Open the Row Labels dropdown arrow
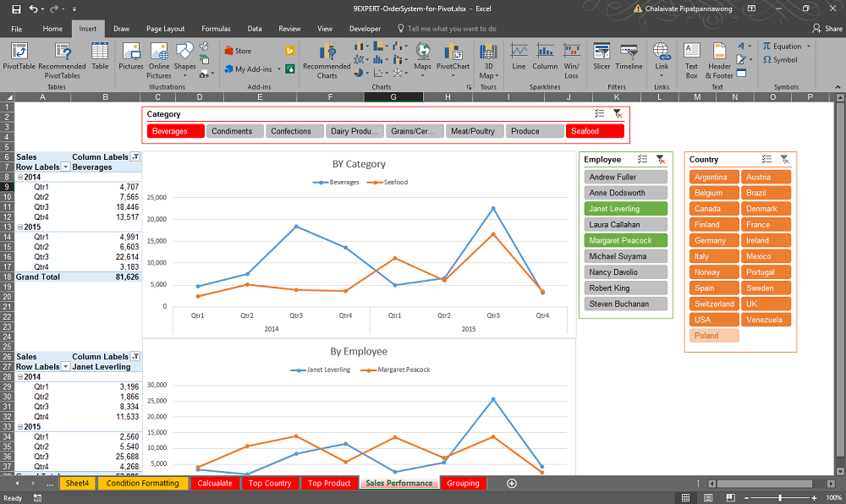Viewport: 846px width, 504px height. tap(65, 167)
